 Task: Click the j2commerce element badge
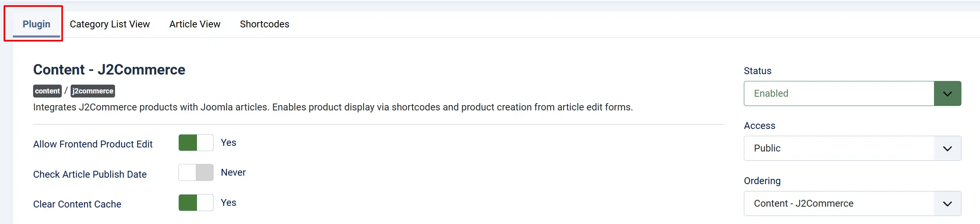[93, 91]
